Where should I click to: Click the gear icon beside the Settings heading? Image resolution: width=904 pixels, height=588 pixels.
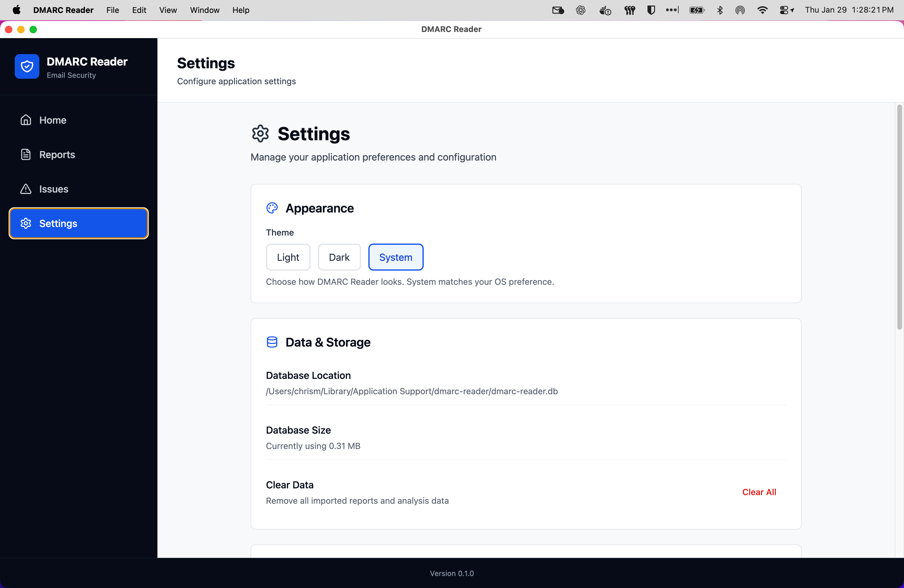[x=260, y=133]
